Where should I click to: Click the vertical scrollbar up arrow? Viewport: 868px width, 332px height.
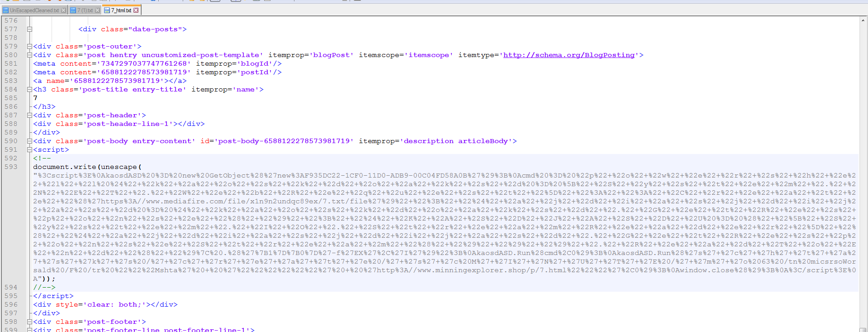[x=863, y=20]
